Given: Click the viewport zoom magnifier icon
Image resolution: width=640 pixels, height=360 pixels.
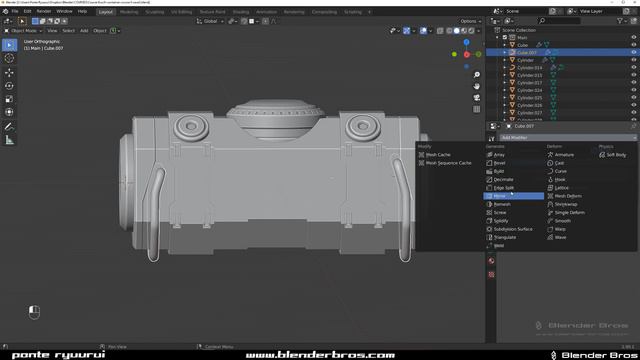Looking at the screenshot, I should click(476, 75).
